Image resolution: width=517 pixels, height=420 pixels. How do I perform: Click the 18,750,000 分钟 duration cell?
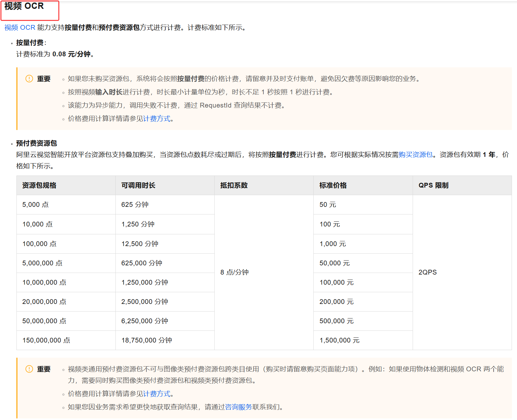[165, 340]
